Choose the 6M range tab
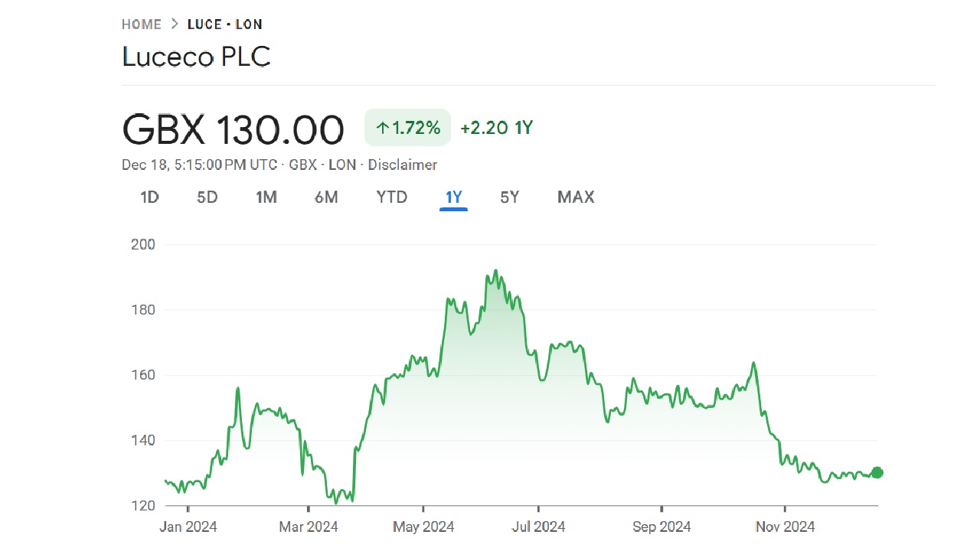 point(326,197)
